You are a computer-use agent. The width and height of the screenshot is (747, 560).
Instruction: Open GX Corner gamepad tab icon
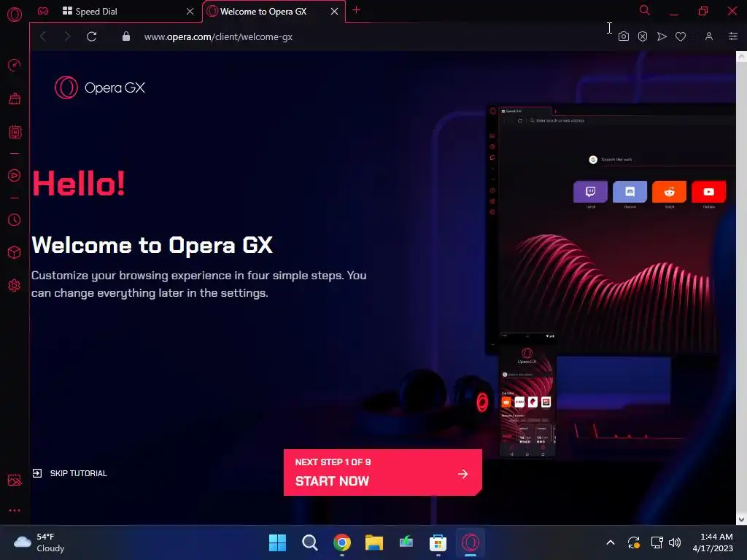[43, 11]
